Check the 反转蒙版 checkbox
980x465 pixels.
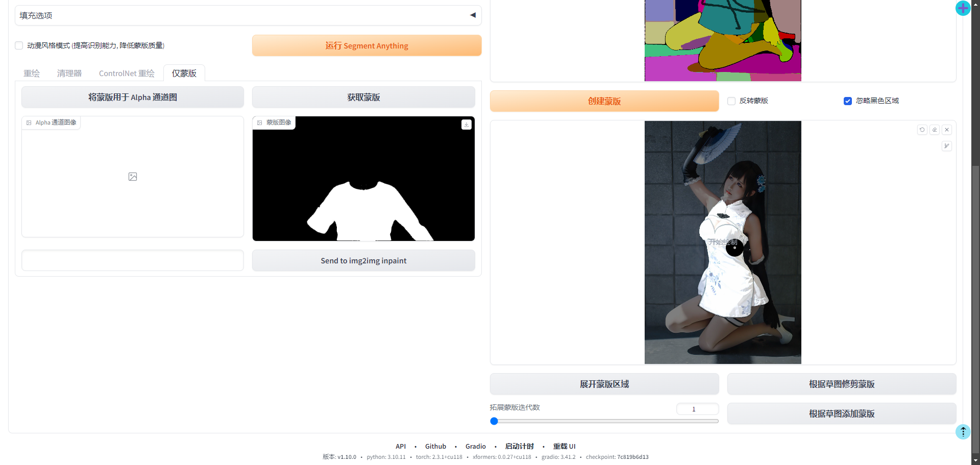pyautogui.click(x=731, y=101)
